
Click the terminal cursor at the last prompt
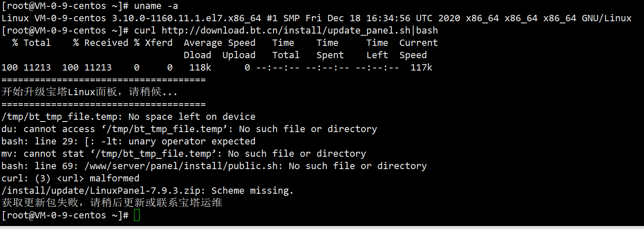click(x=137, y=215)
